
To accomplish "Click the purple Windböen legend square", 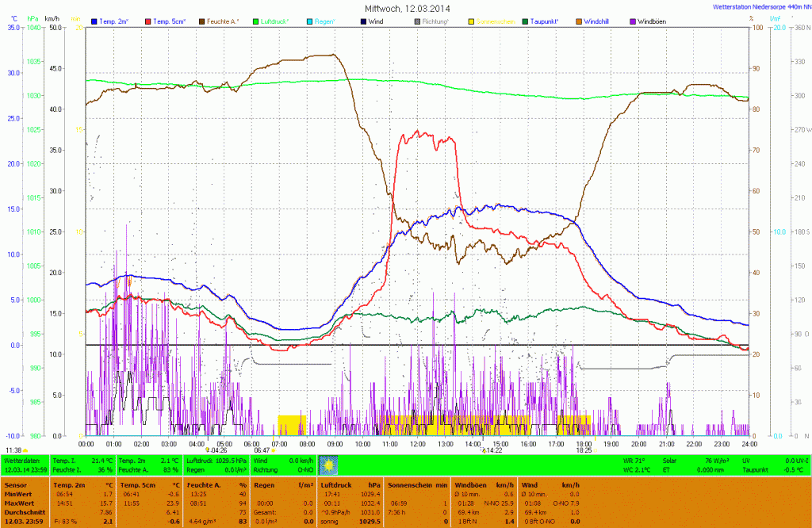I will [x=634, y=21].
